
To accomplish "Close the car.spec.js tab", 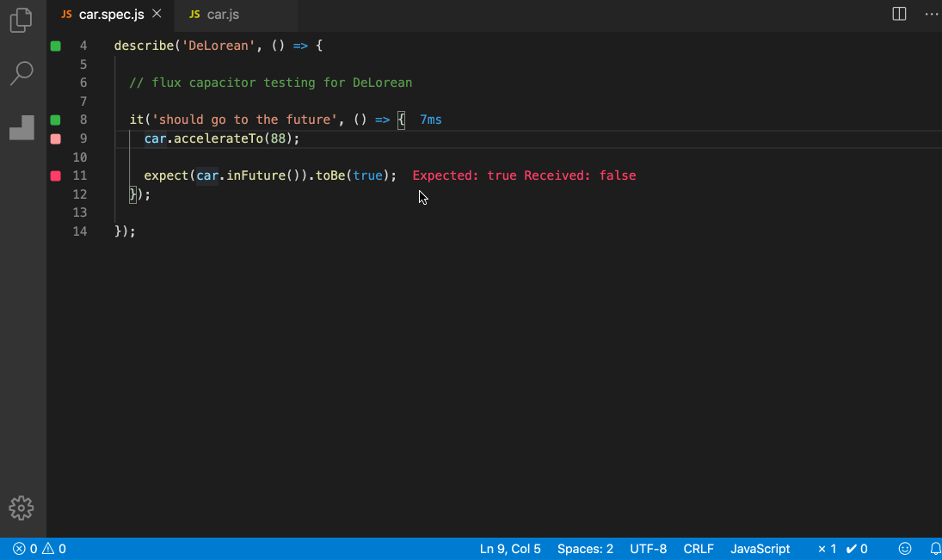I will click(x=157, y=13).
